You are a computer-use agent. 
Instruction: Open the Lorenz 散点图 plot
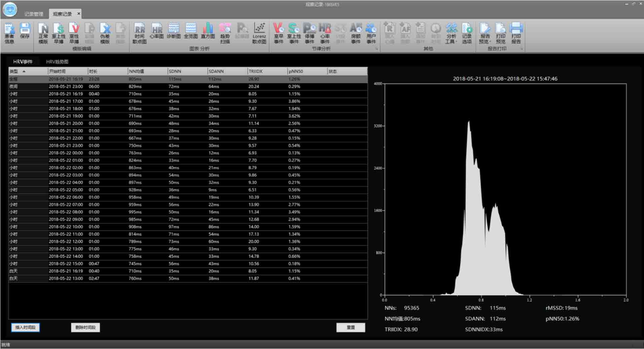259,33
